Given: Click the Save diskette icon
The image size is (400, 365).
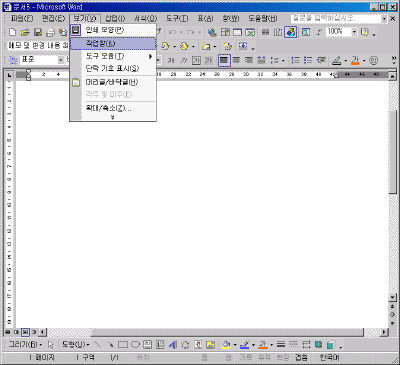Looking at the screenshot, I should coord(38,32).
